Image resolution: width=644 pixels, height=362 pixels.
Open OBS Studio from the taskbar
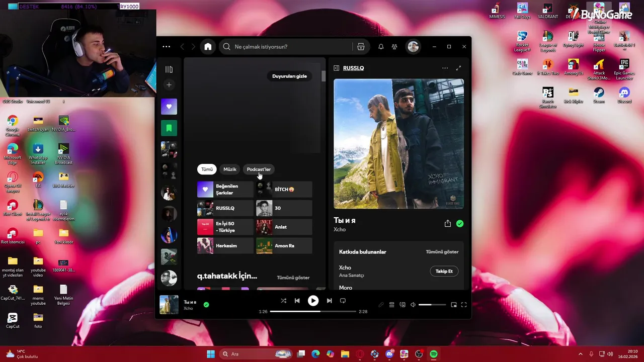[x=419, y=354]
